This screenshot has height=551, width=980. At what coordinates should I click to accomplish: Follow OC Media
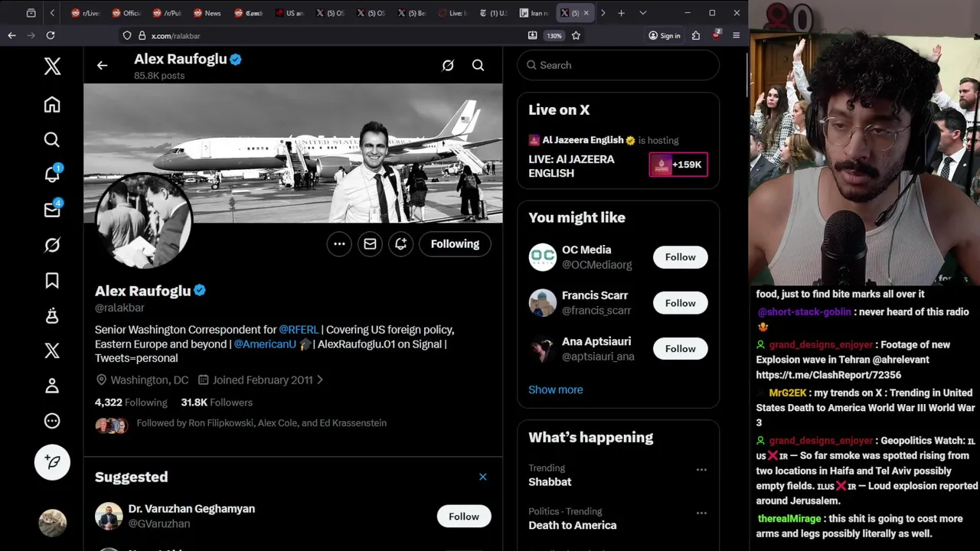[680, 257]
